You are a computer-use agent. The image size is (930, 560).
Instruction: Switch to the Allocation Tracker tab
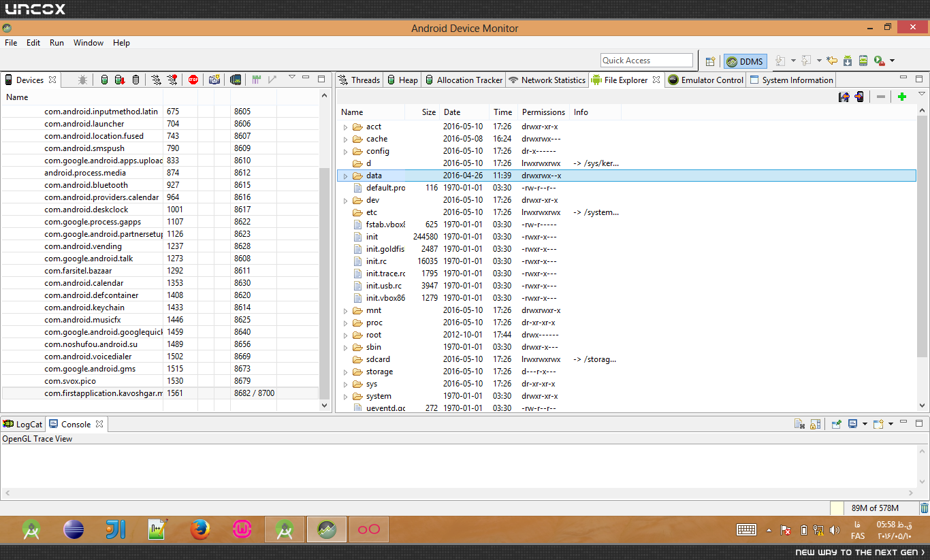click(464, 80)
